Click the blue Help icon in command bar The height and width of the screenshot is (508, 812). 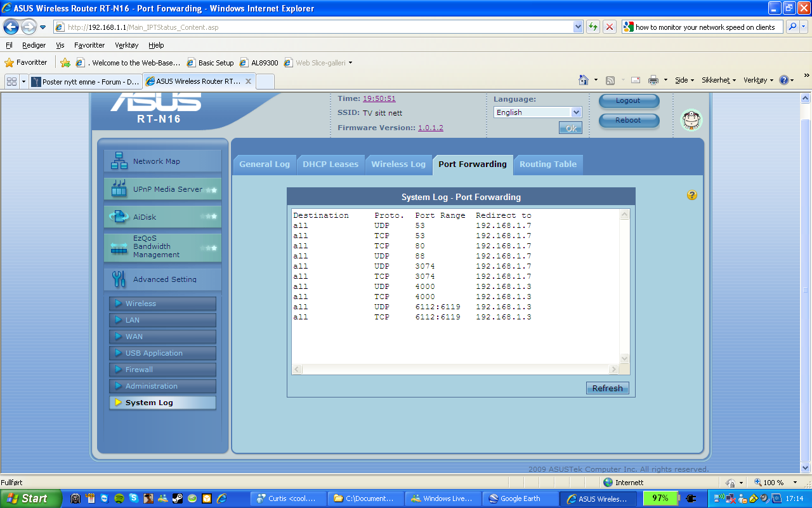click(784, 80)
